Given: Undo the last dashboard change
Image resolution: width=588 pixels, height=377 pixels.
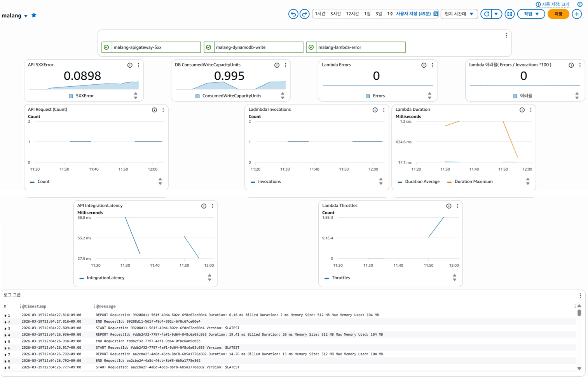Looking at the screenshot, I should [x=293, y=14].
